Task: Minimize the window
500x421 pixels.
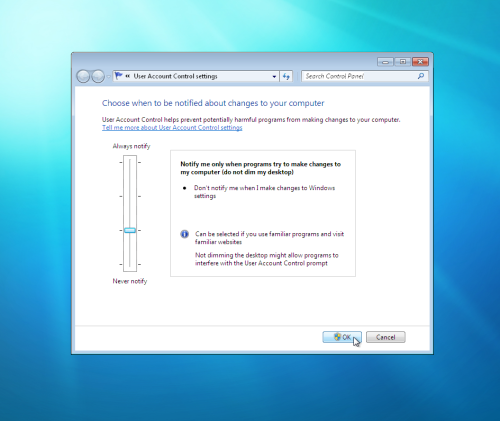Action: (385, 62)
